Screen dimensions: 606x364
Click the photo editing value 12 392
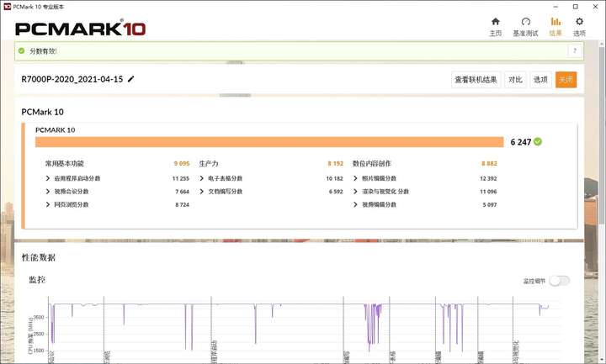488,178
